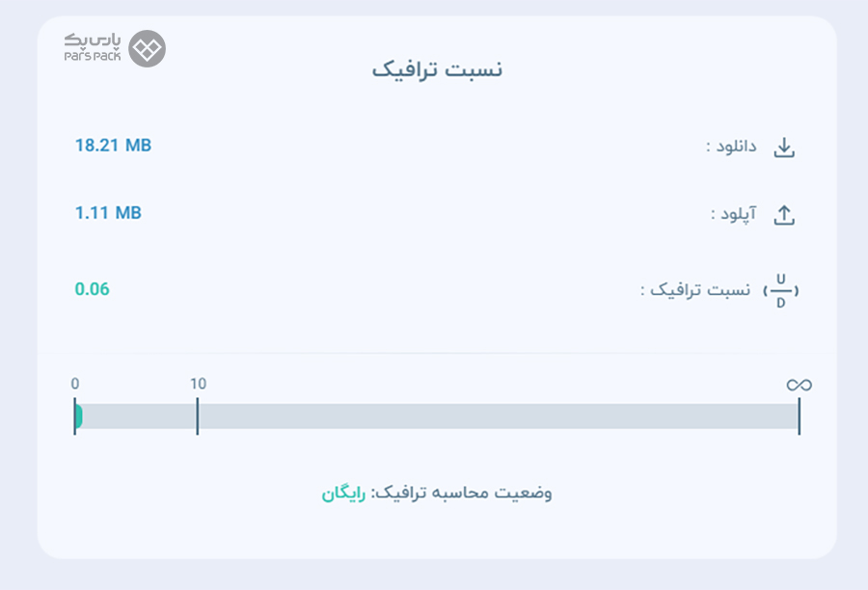Click the grey ratio bar past the 10 marker
The width and height of the screenshot is (868, 590).
[499, 416]
